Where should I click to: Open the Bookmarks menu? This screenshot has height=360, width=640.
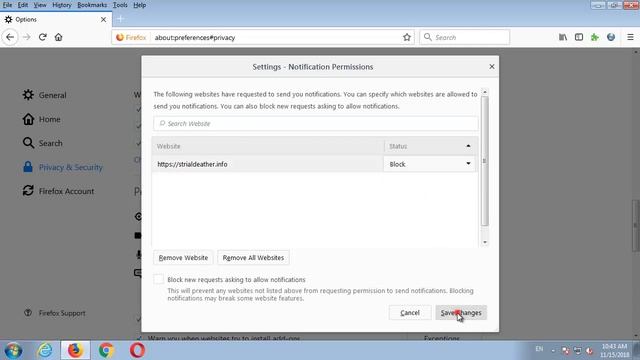tap(92, 5)
